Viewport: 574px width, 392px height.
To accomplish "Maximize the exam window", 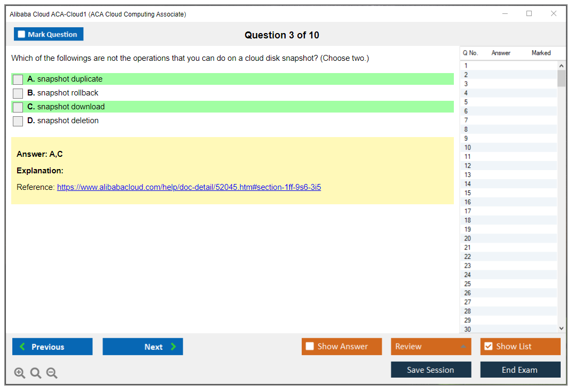I will pos(529,14).
